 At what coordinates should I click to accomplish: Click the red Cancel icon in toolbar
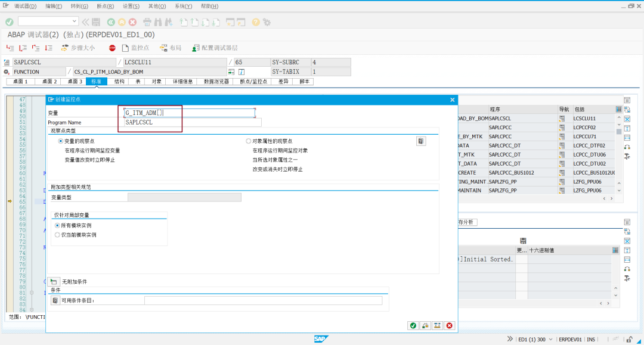coord(132,22)
